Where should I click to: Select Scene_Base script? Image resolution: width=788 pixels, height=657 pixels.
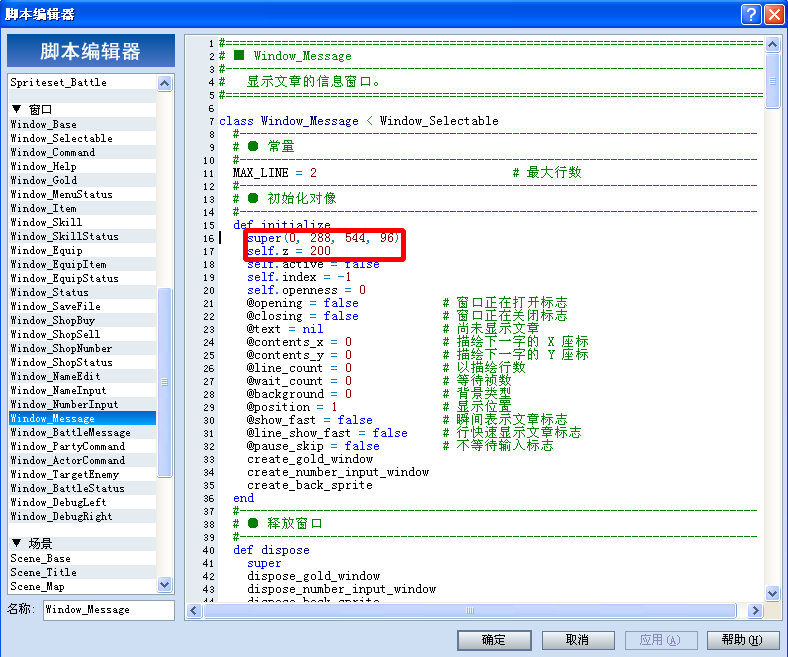coord(83,558)
